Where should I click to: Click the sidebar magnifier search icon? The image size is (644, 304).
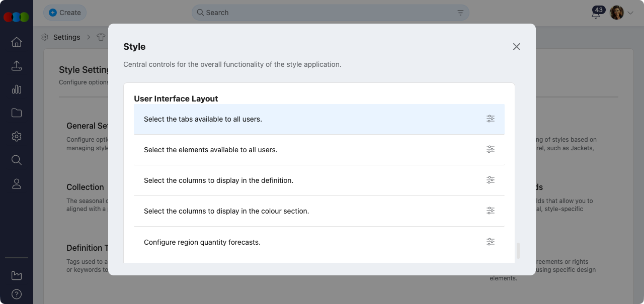click(17, 160)
